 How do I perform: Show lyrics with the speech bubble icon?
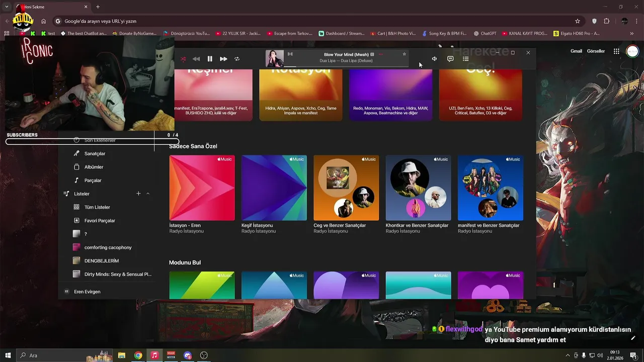pyautogui.click(x=450, y=59)
